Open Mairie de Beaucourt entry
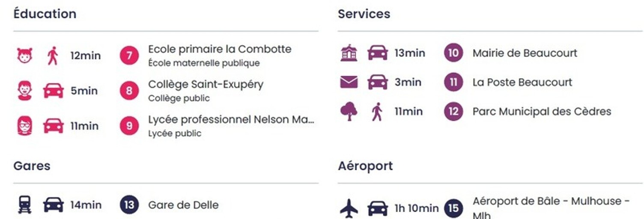 [525, 53]
